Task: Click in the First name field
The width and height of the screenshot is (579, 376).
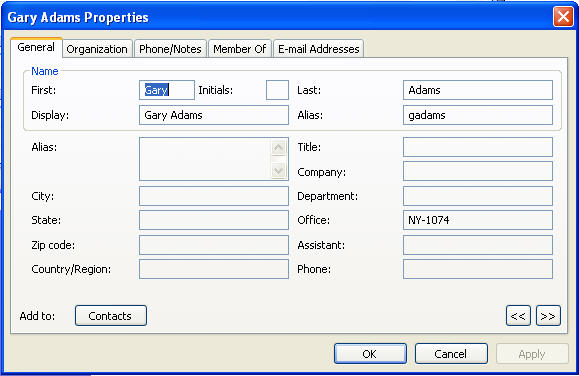Action: click(x=167, y=90)
